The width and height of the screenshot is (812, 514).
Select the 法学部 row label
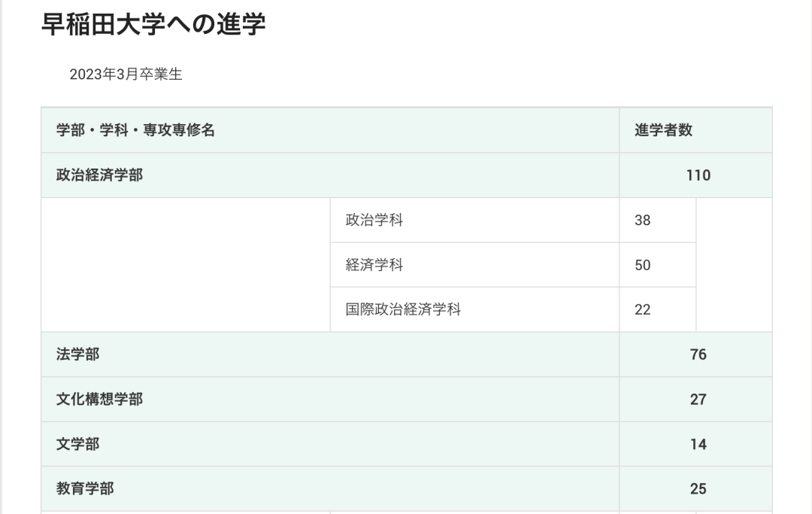(x=78, y=354)
